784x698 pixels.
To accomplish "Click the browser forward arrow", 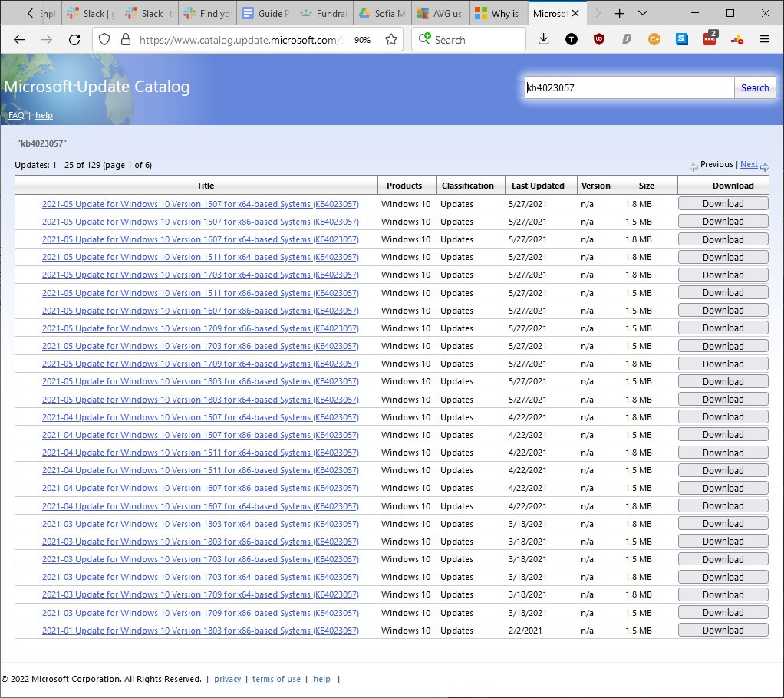I will [x=47, y=39].
